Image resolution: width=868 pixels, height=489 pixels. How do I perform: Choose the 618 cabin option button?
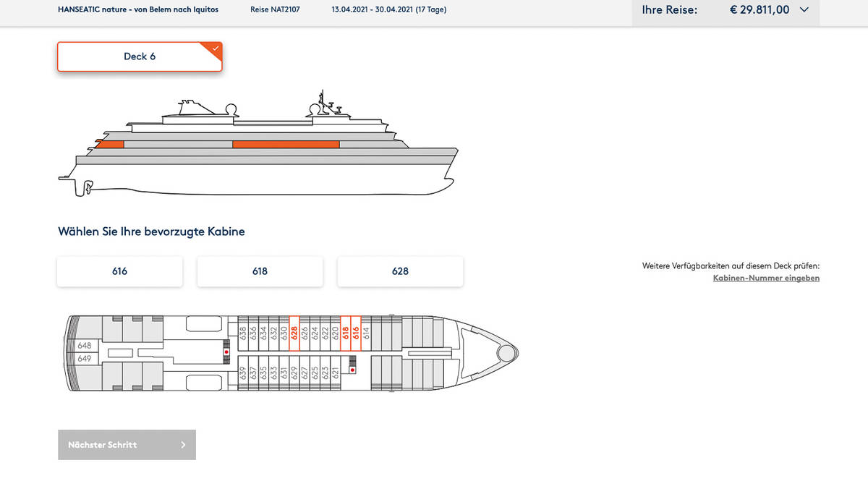pos(260,271)
